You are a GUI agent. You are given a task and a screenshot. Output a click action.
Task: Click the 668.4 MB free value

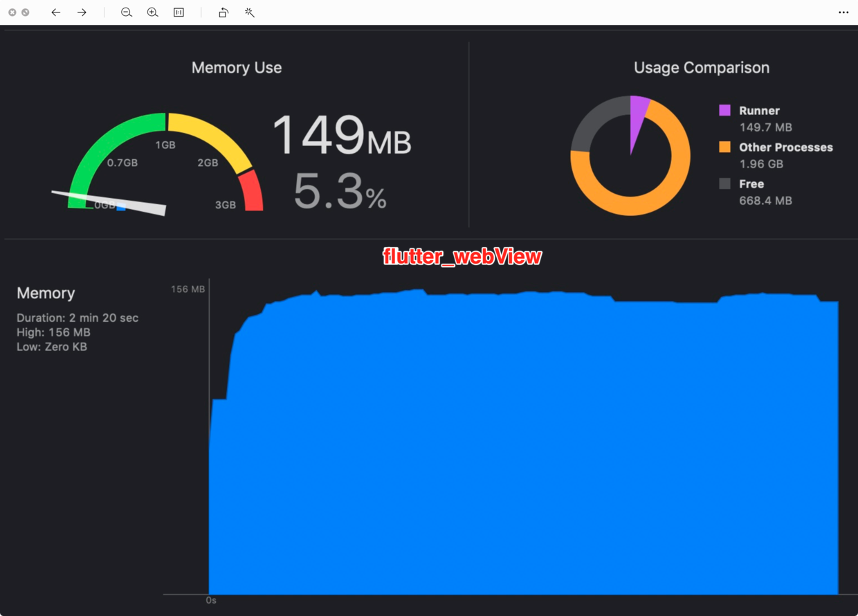(x=765, y=201)
